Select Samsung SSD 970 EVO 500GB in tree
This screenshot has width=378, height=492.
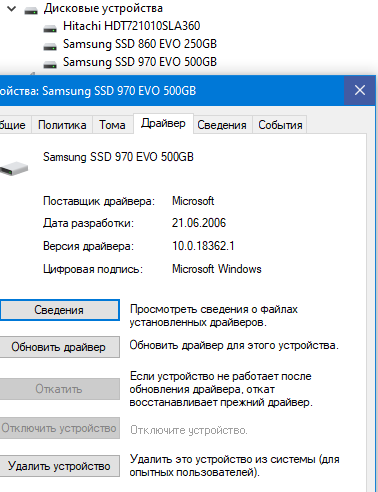[x=140, y=62]
